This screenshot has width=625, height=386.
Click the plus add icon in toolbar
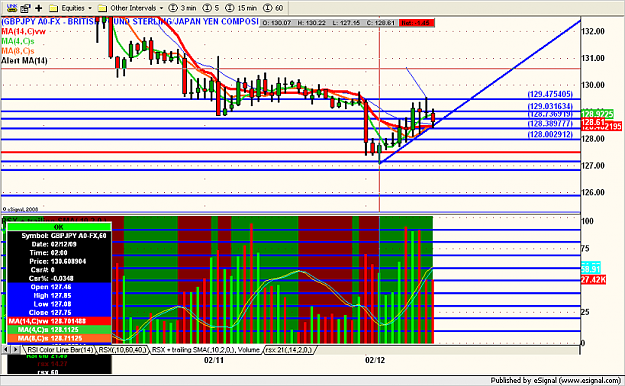[x=39, y=8]
